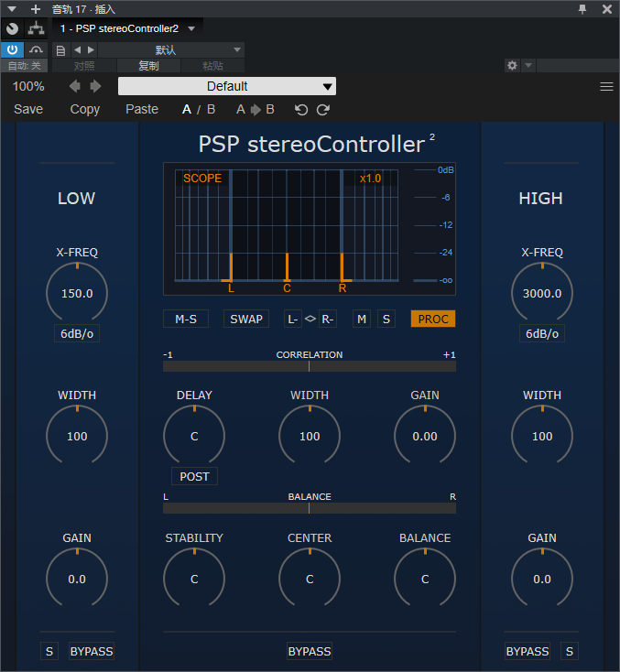Click STABILITY knob
Image resolution: width=620 pixels, height=672 pixels.
[x=194, y=579]
